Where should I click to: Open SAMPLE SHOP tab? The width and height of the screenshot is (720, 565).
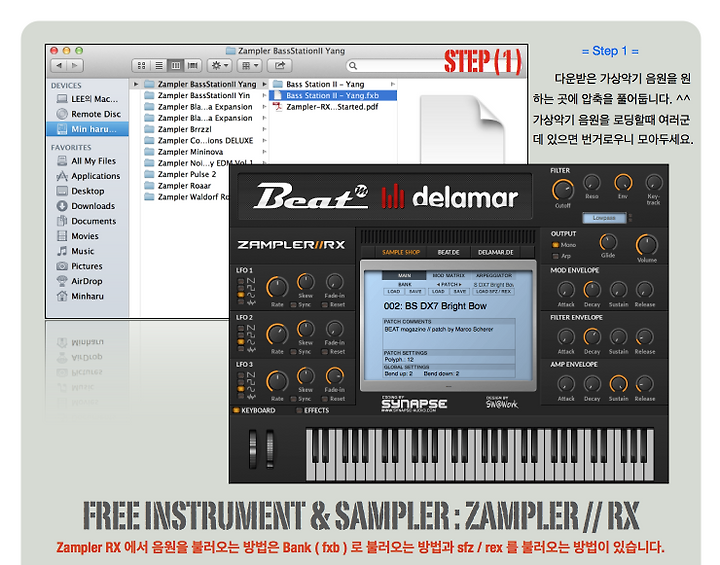[x=401, y=252]
